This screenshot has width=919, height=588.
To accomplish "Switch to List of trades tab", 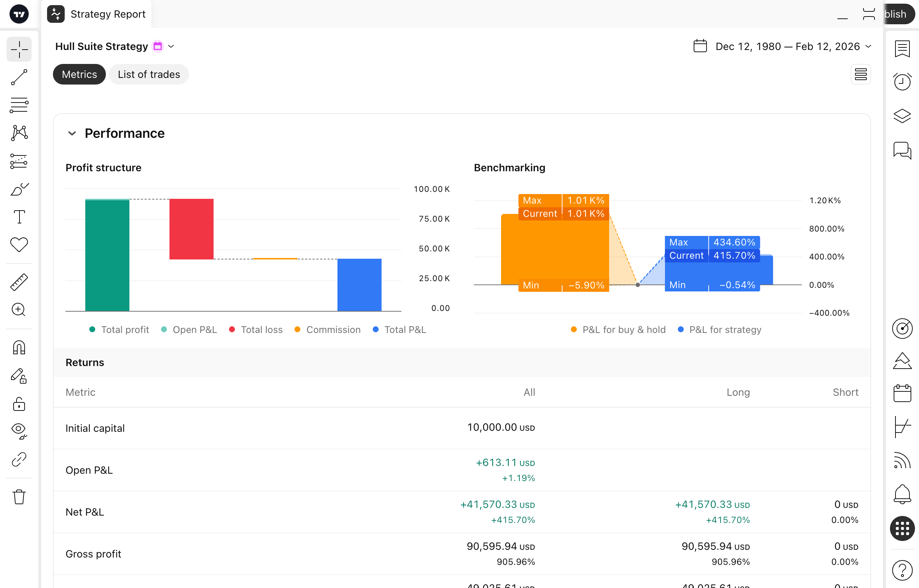I will pyautogui.click(x=149, y=75).
